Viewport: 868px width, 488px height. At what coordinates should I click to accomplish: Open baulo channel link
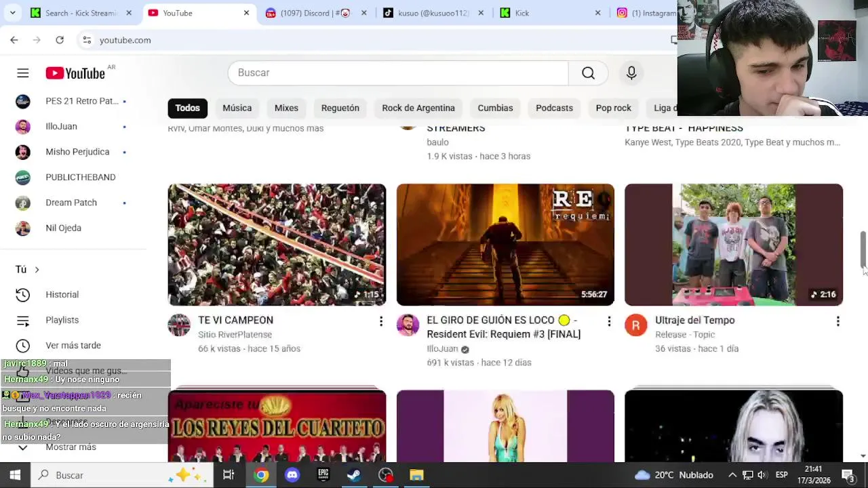point(437,142)
